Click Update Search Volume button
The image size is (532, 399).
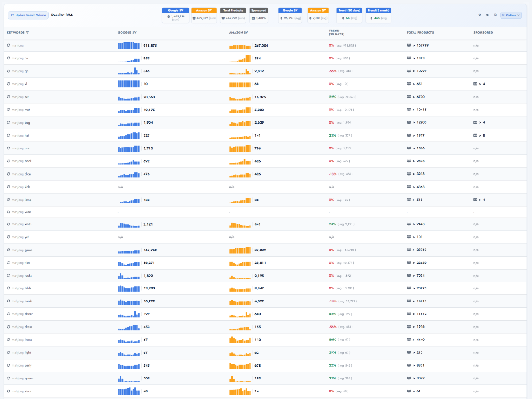28,15
